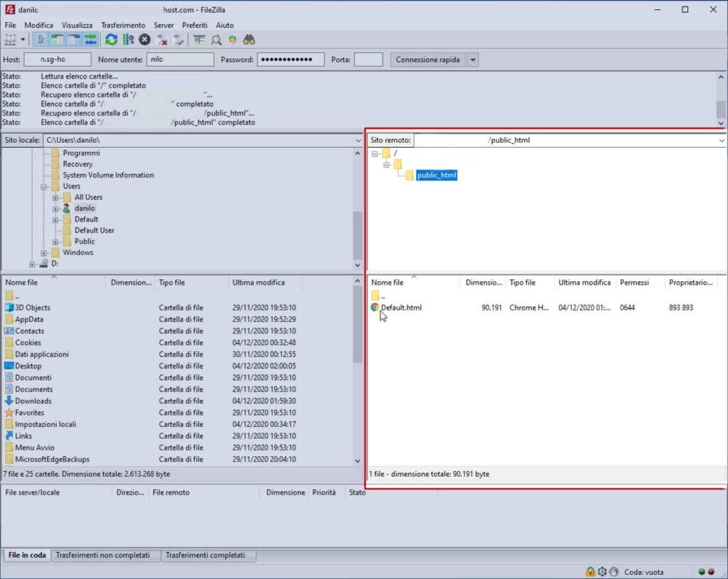Toggle the local directory tree view
This screenshot has height=579, width=728.
[x=57, y=40]
